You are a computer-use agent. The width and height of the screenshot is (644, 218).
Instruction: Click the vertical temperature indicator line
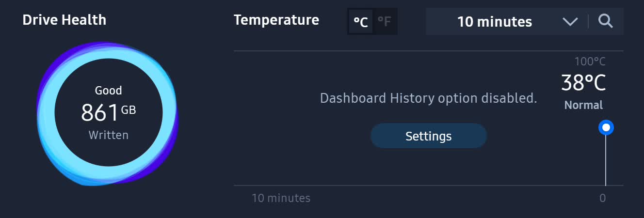point(606,160)
